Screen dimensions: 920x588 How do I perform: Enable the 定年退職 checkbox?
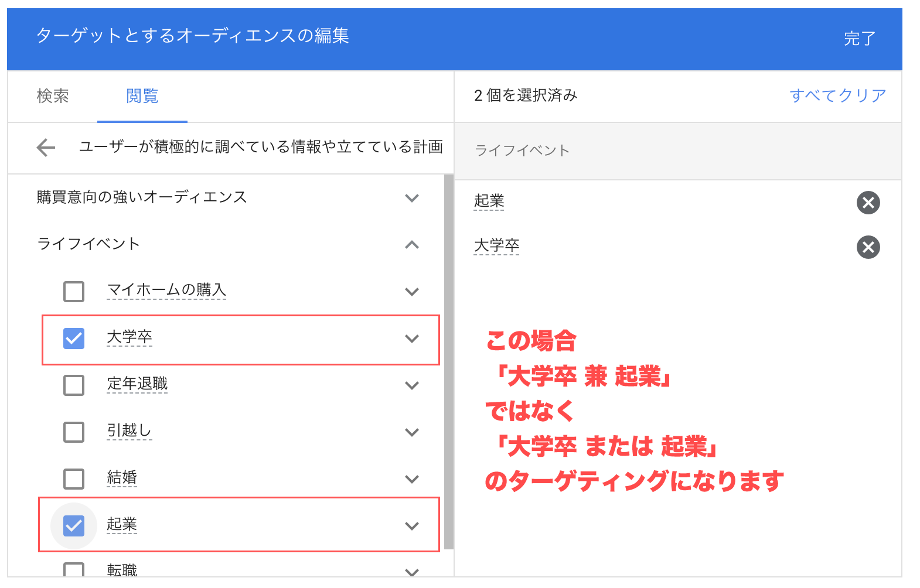pos(74,385)
